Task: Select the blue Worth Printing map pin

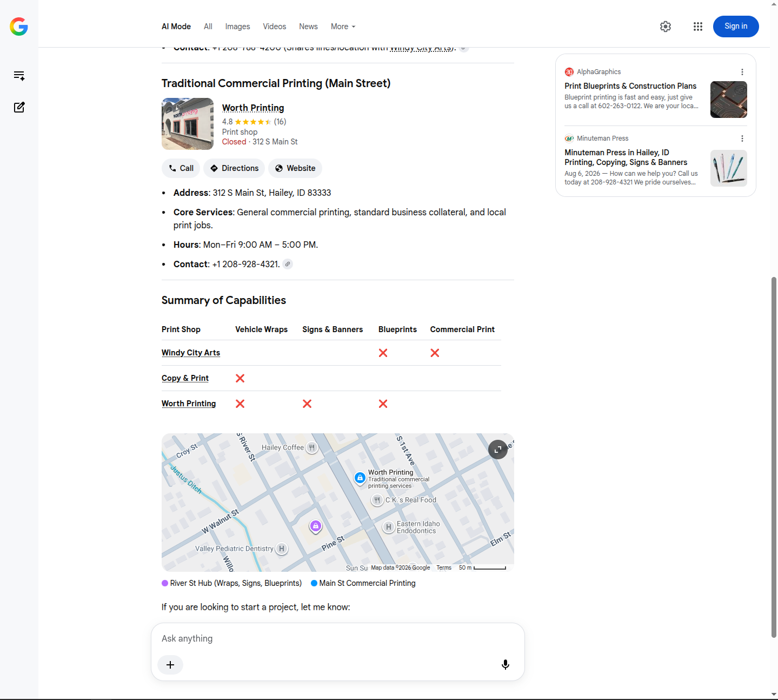Action: pyautogui.click(x=360, y=479)
